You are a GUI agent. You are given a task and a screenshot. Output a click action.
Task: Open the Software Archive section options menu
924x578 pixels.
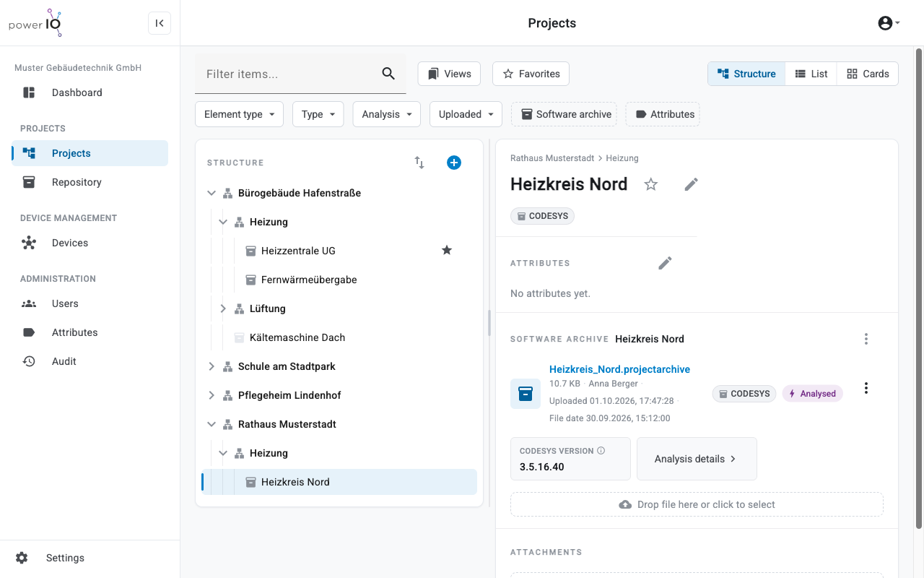(x=866, y=339)
